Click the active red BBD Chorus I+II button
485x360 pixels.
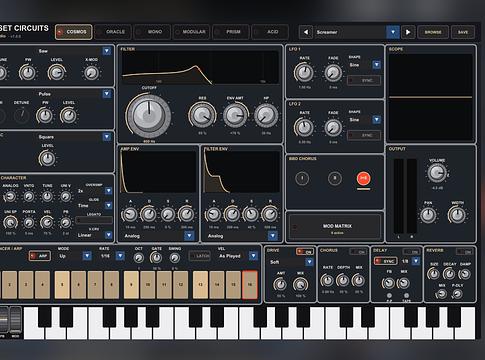click(x=364, y=178)
